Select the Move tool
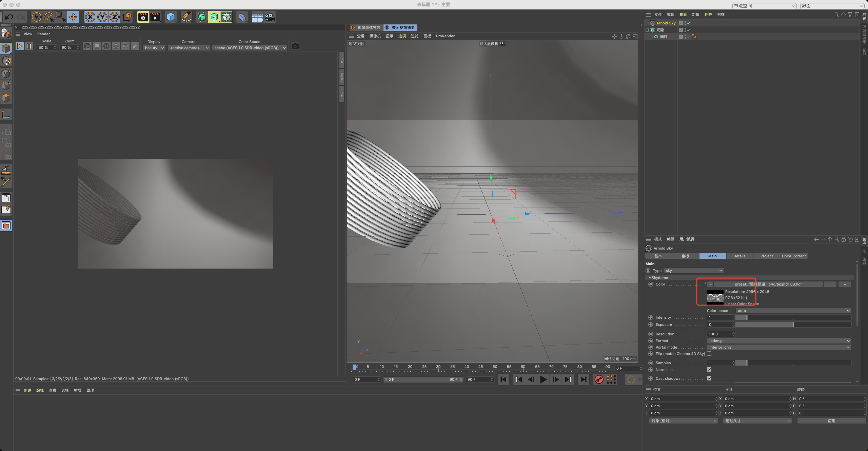Image resolution: width=868 pixels, height=451 pixels. point(73,17)
